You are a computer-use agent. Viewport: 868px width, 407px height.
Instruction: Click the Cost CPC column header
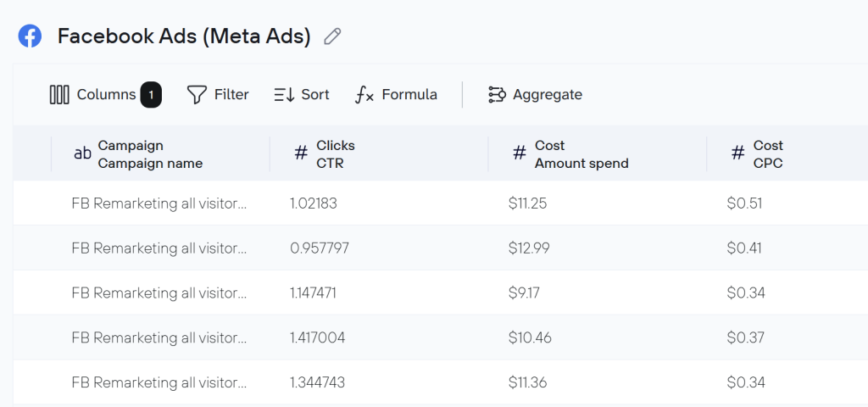coord(787,154)
